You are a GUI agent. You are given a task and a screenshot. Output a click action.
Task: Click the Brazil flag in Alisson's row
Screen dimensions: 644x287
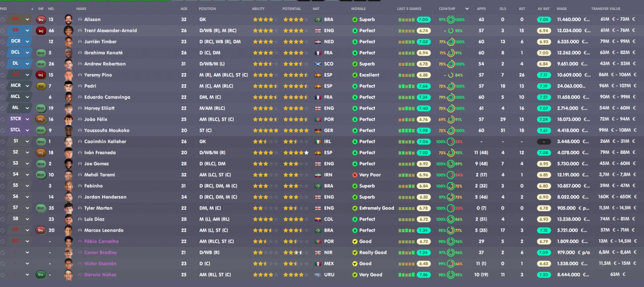pos(317,20)
